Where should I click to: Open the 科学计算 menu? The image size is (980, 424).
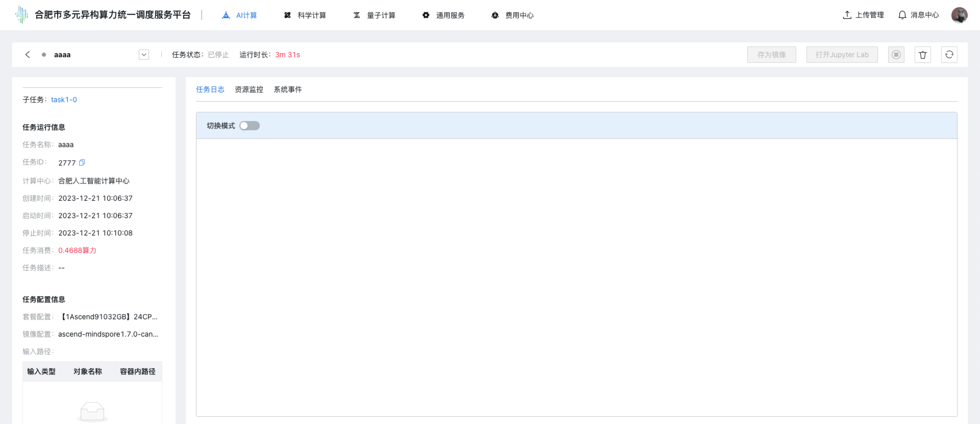click(305, 15)
